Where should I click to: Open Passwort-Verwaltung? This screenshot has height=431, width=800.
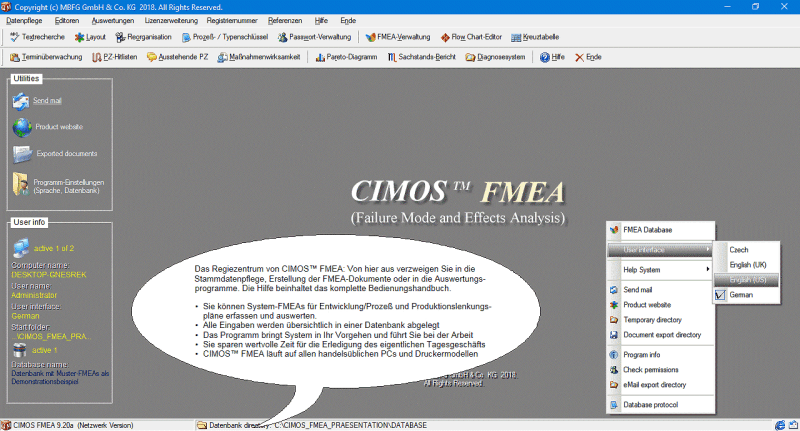[x=314, y=37]
